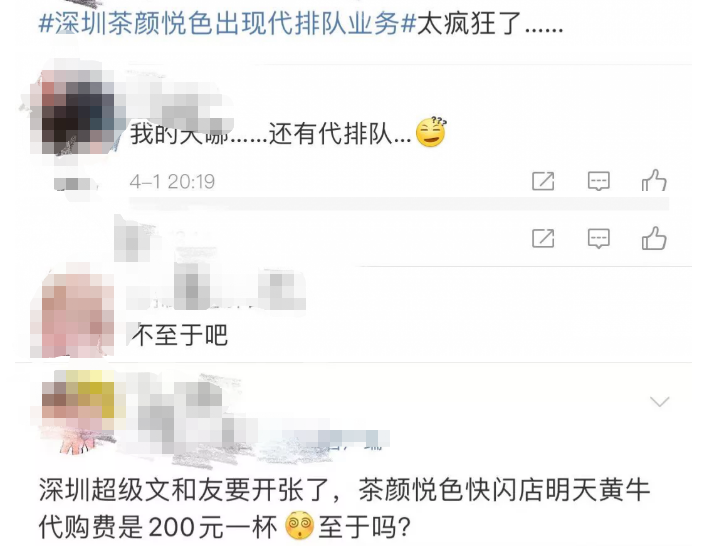Open the pink avatar beside 不至于吧
The image size is (717, 549).
click(74, 314)
